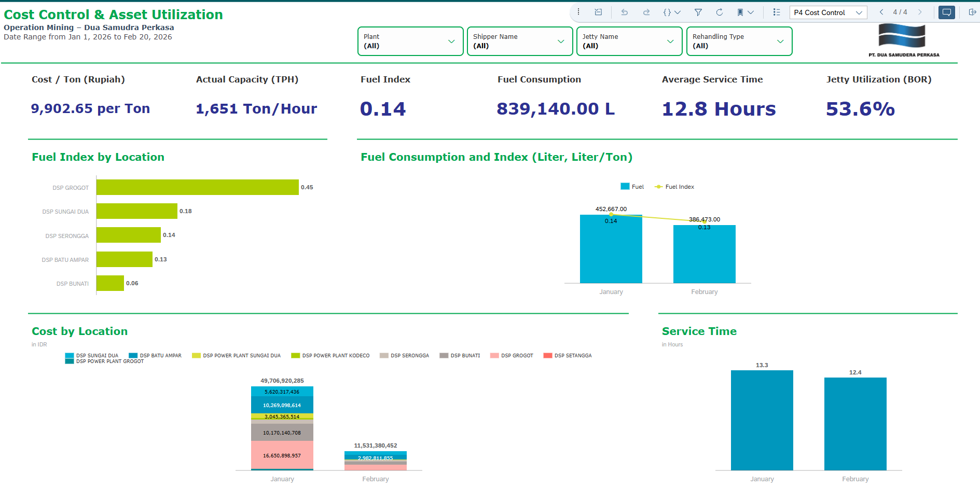This screenshot has height=488, width=980.
Task: Click the DSP BUNATI cost legend swatch
Action: 444,356
